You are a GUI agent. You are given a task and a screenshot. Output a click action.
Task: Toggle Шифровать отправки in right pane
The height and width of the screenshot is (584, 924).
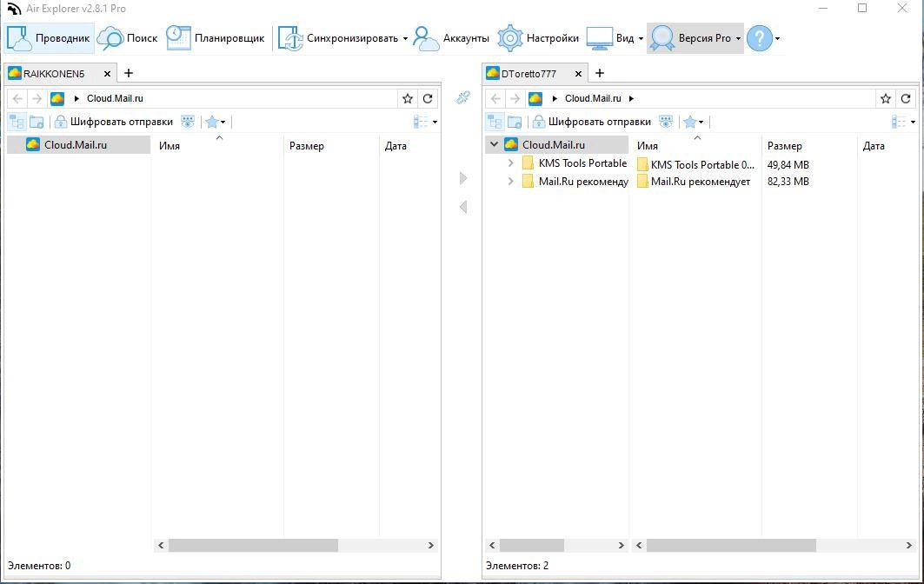click(x=592, y=122)
